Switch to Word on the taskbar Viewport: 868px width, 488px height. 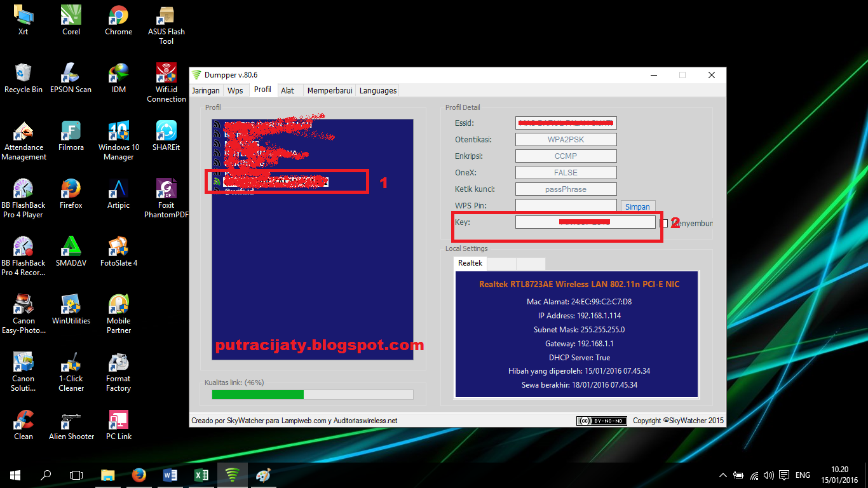coord(170,475)
